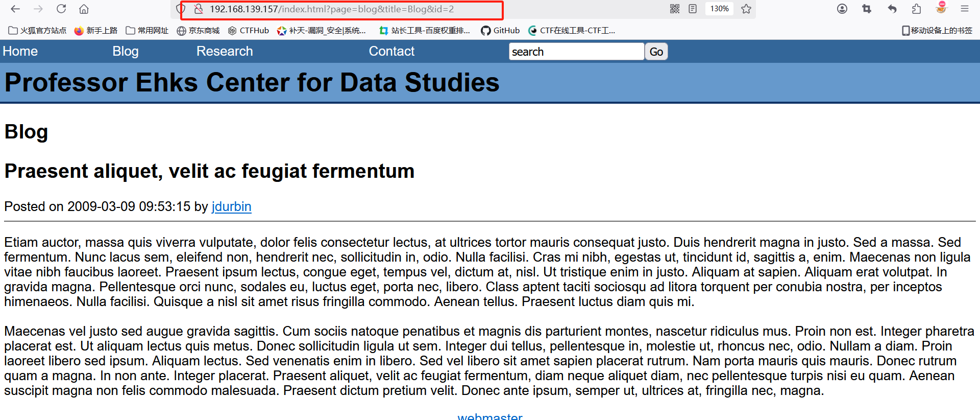Open the jdurbin author link
The image size is (980, 420).
coord(231,206)
